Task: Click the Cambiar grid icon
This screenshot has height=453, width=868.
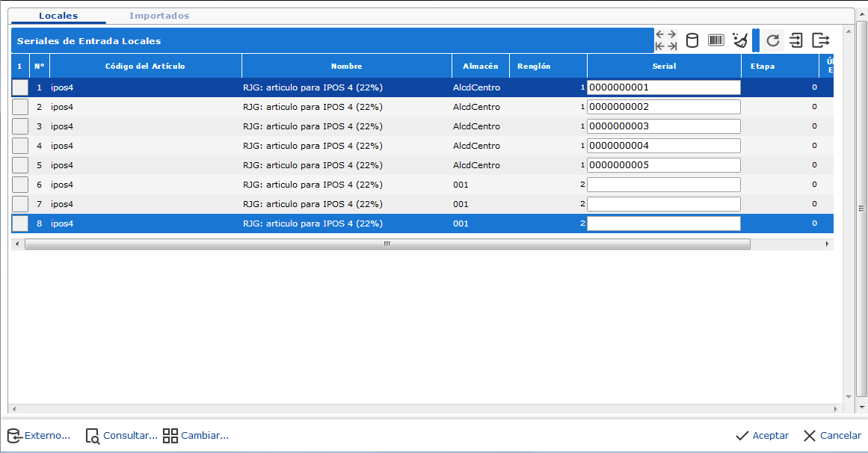Action: pos(170,436)
